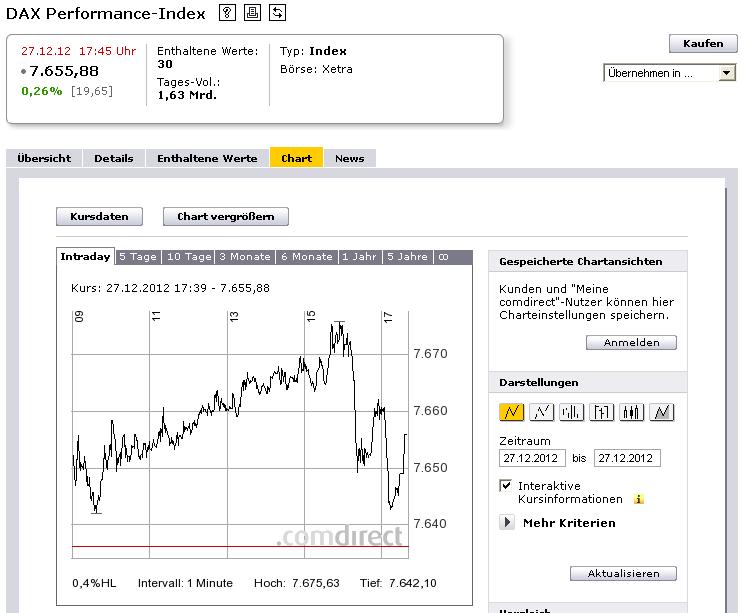Expand Mehr Kriterien section
Screen dimensions: 742x613
coord(507,523)
